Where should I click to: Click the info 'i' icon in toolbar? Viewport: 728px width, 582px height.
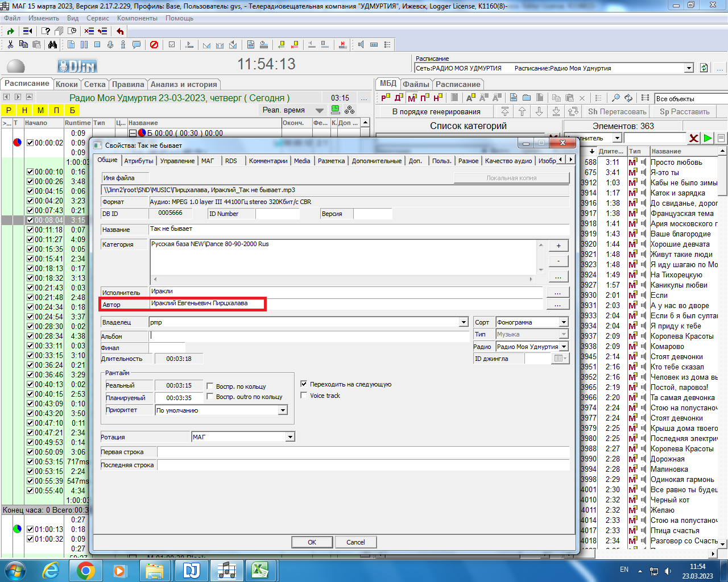[x=123, y=44]
